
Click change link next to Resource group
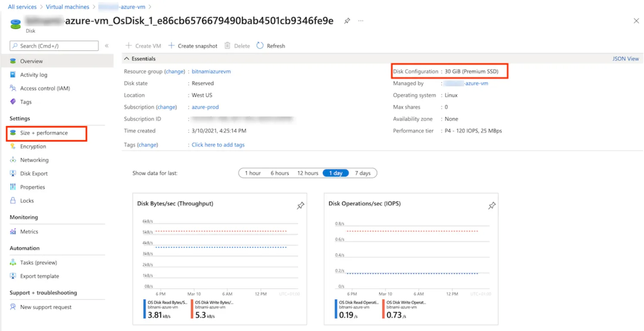(x=175, y=72)
